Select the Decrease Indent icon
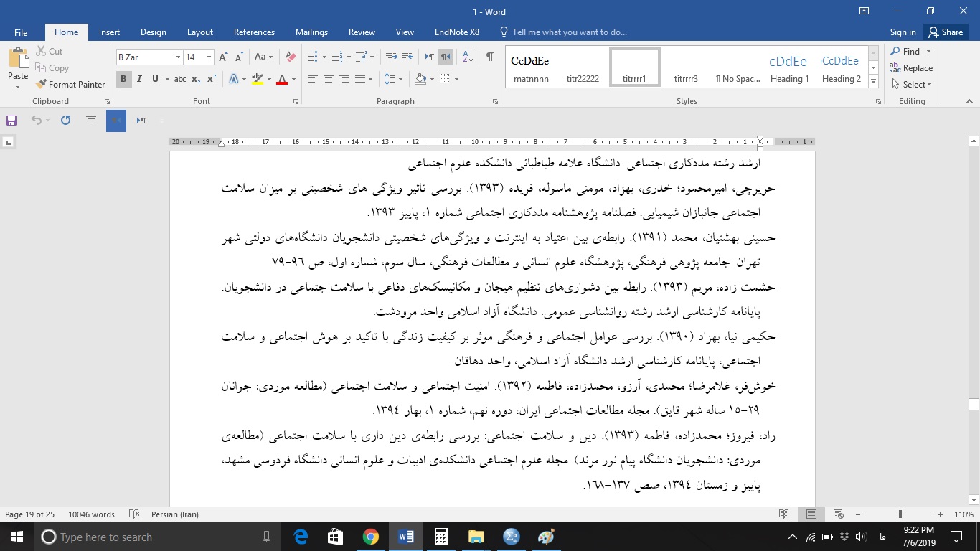The image size is (980, 551). coord(390,56)
